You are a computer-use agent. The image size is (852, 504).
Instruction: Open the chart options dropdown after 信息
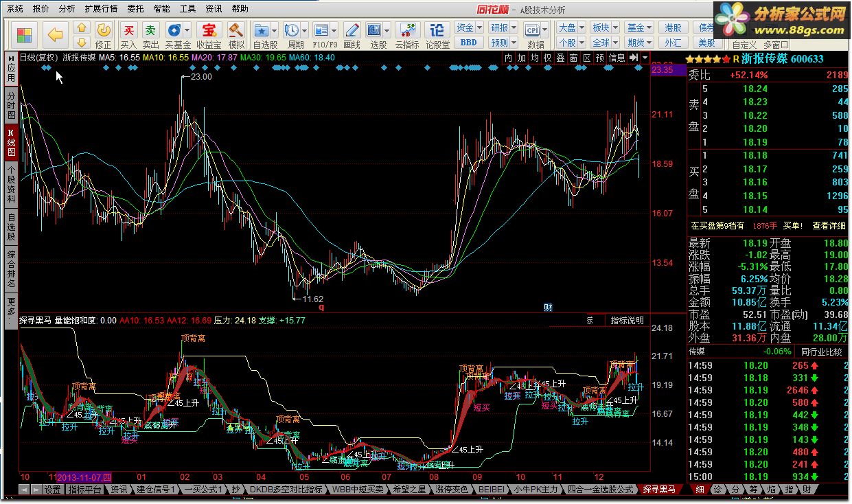click(x=645, y=58)
